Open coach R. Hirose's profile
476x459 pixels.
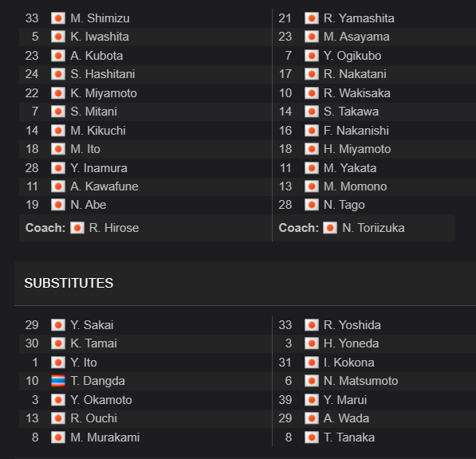tap(114, 228)
